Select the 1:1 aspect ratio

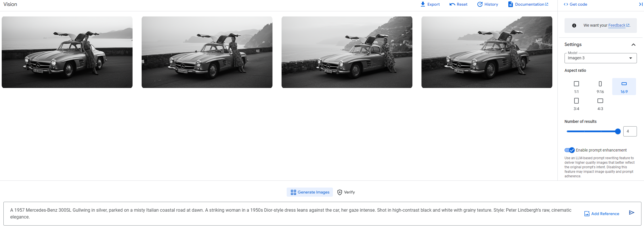click(x=576, y=87)
